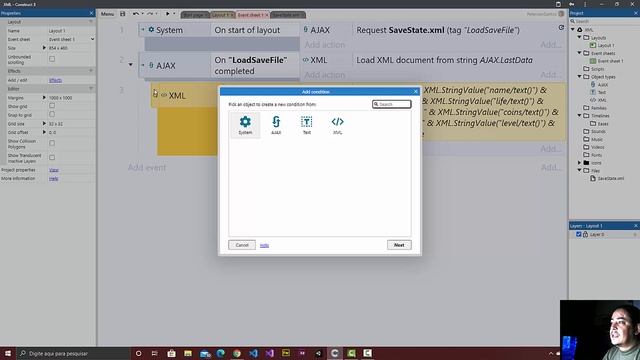Image resolution: width=640 pixels, height=360 pixels.
Task: Close the Add condition dialog
Action: point(416,91)
